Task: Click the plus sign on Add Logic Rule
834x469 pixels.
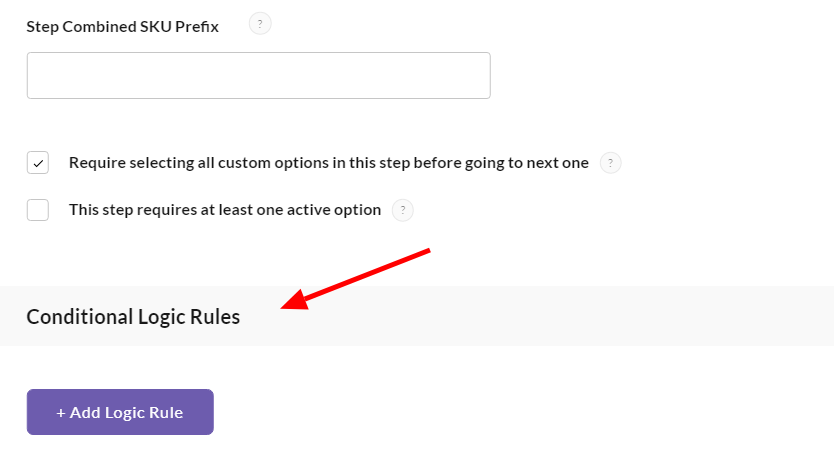Action: click(x=61, y=412)
